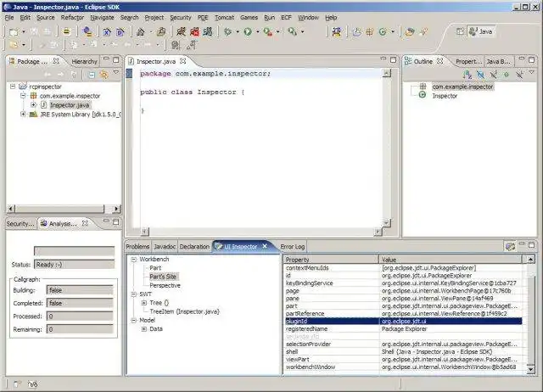Open the Package Explorer view menu triangle
Viewport: 543px width, 392px height.
click(x=116, y=73)
